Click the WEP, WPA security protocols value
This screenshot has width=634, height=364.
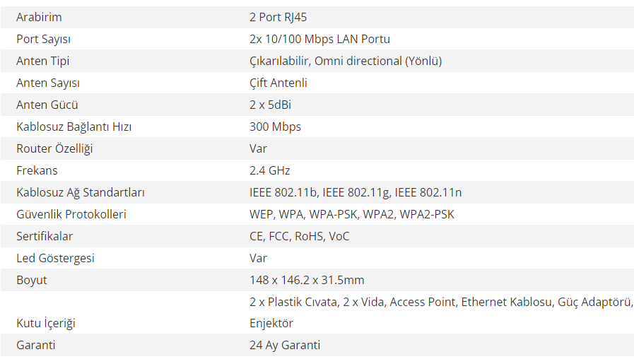pyautogui.click(x=352, y=214)
